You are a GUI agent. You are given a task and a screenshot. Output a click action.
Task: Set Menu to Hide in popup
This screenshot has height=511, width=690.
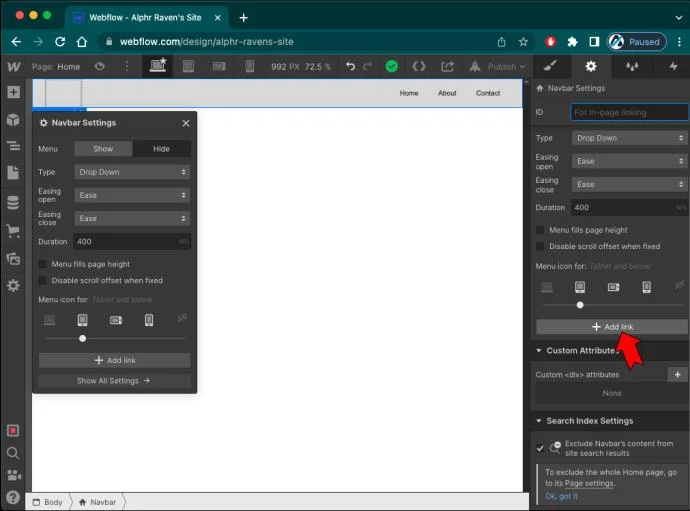[161, 149]
